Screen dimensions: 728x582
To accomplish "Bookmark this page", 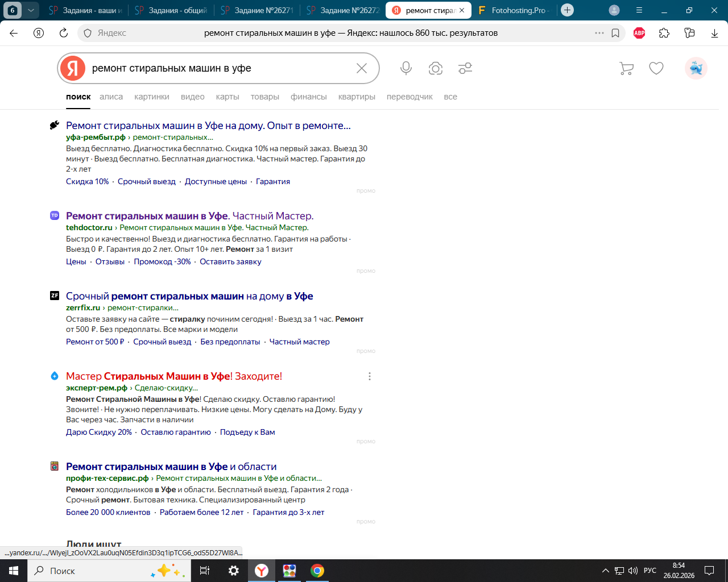I will (x=615, y=33).
